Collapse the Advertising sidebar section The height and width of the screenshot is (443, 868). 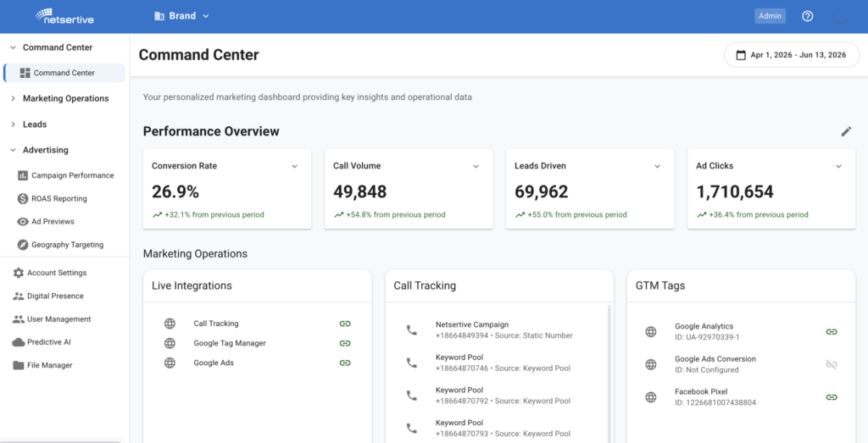[46, 150]
